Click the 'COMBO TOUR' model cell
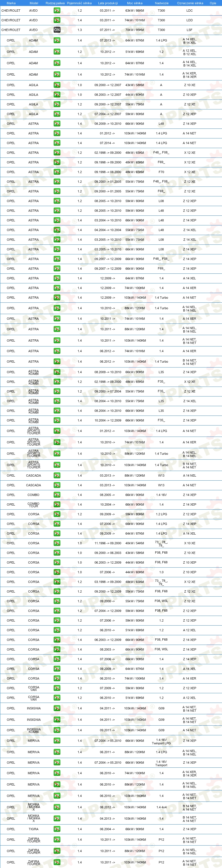The height and width of the screenshot is (868, 222). (33, 505)
